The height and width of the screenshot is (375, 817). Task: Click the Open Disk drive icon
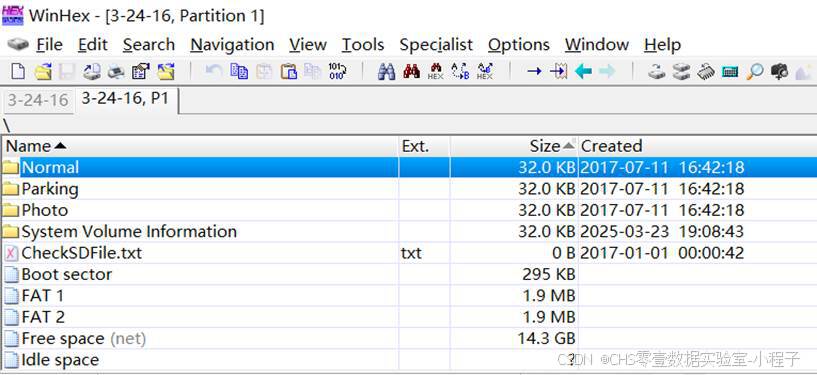(657, 71)
